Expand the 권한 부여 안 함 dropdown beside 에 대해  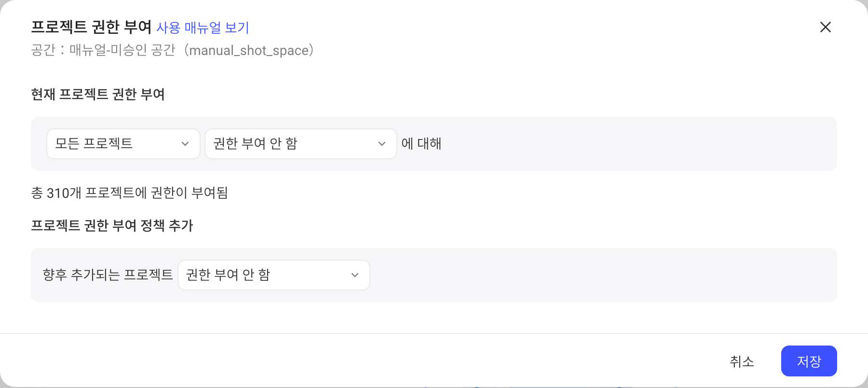click(301, 144)
